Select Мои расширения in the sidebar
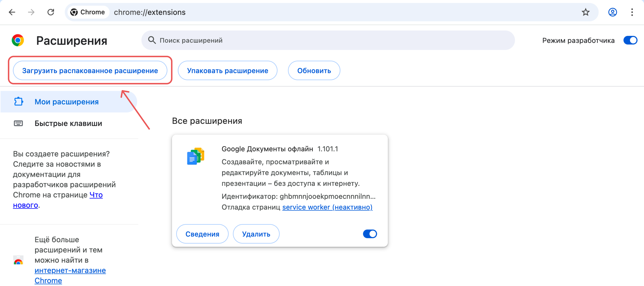Screen dimensions: 644x286 pyautogui.click(x=69, y=102)
